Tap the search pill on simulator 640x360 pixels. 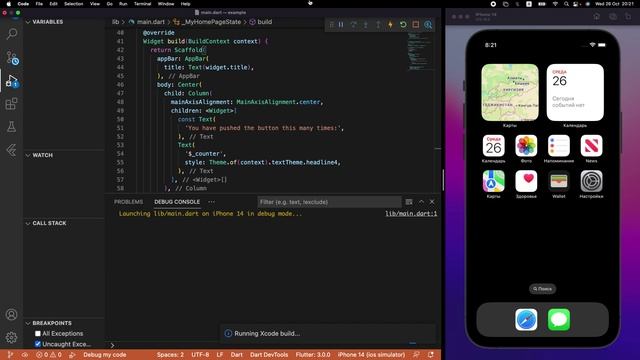(542, 289)
